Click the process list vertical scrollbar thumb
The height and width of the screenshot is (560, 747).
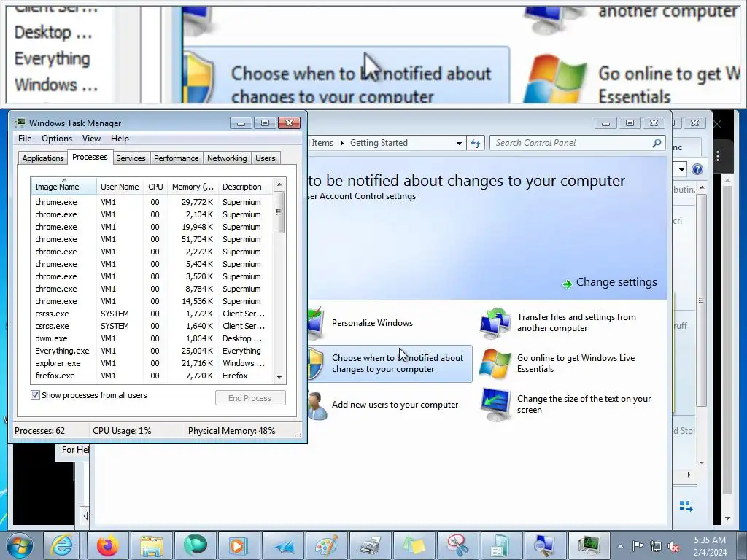(279, 212)
